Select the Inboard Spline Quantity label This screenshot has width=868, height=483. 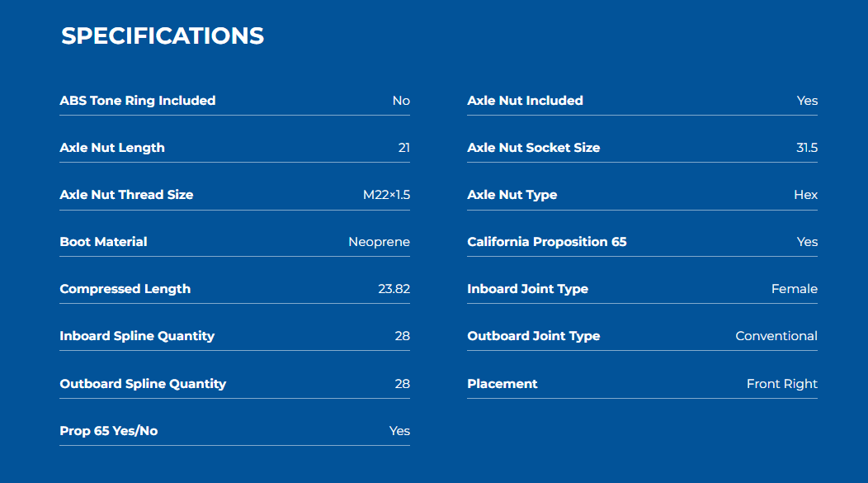[137, 336]
